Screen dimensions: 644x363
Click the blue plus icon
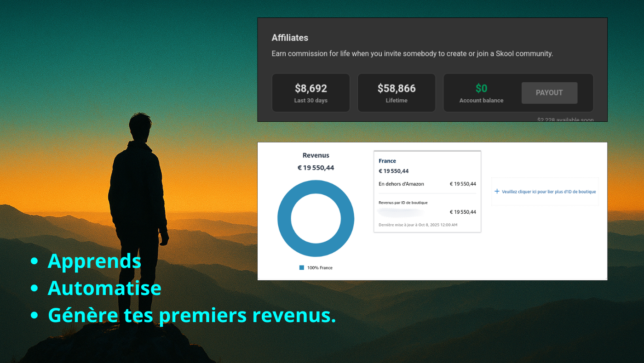click(x=497, y=191)
